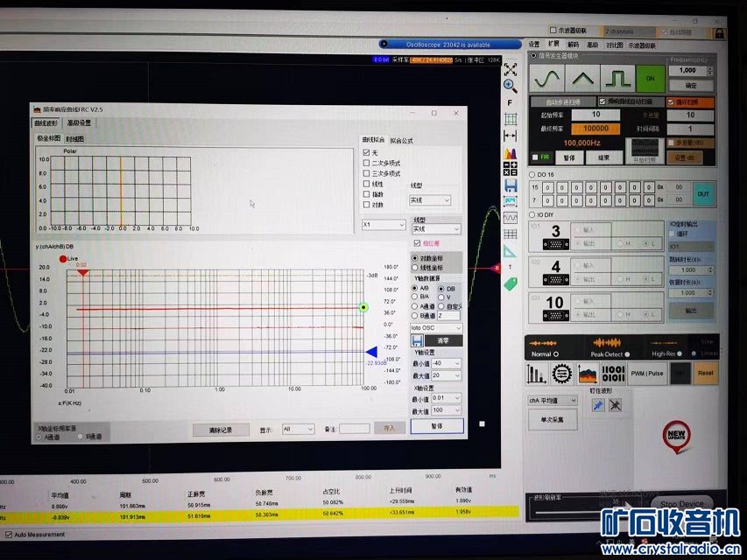Open the bar chart histogram icon

pos(536,374)
